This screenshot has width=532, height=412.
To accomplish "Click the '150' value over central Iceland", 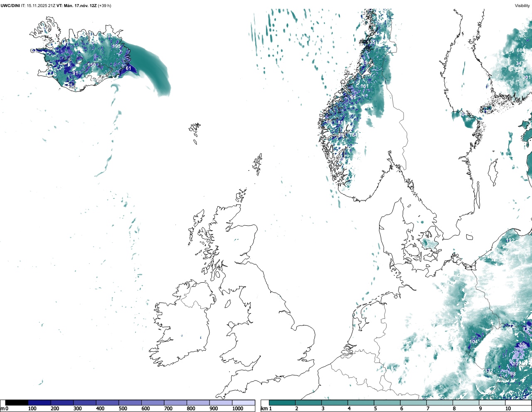I will [91, 65].
